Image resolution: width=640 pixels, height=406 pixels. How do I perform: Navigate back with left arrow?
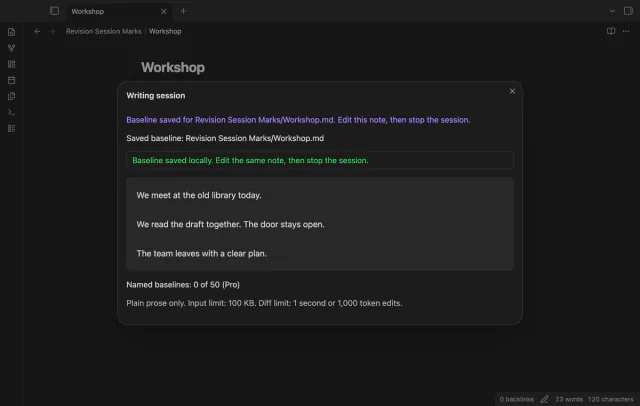pos(37,31)
